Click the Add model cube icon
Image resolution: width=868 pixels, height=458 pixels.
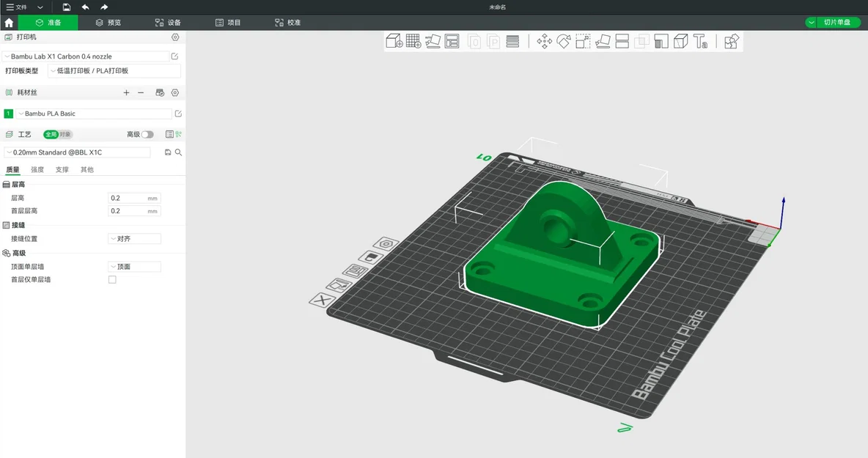tap(394, 41)
